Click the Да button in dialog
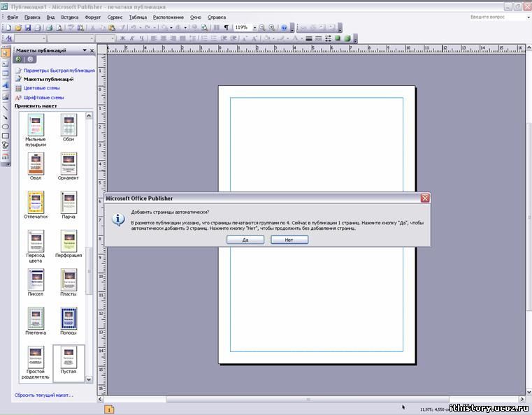The height and width of the screenshot is (415, 532). pyautogui.click(x=245, y=240)
